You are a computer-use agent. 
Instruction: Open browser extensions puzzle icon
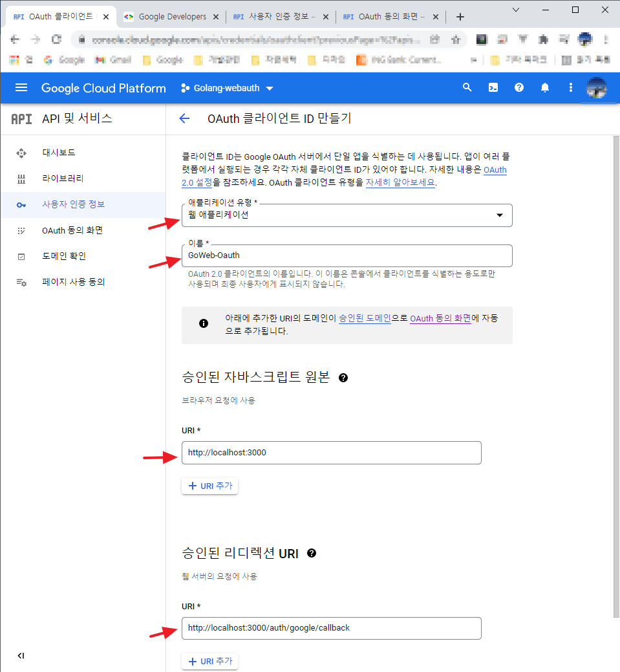click(x=543, y=40)
